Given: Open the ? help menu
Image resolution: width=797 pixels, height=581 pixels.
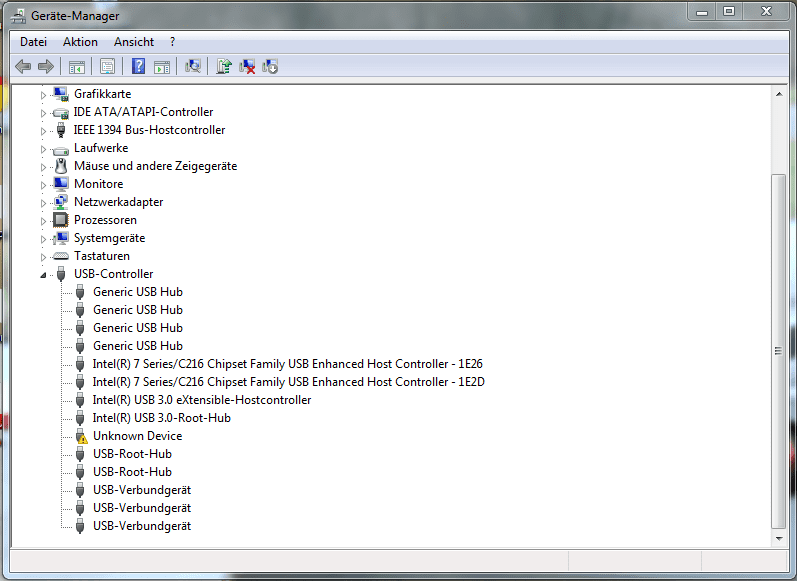Looking at the screenshot, I should pos(172,42).
